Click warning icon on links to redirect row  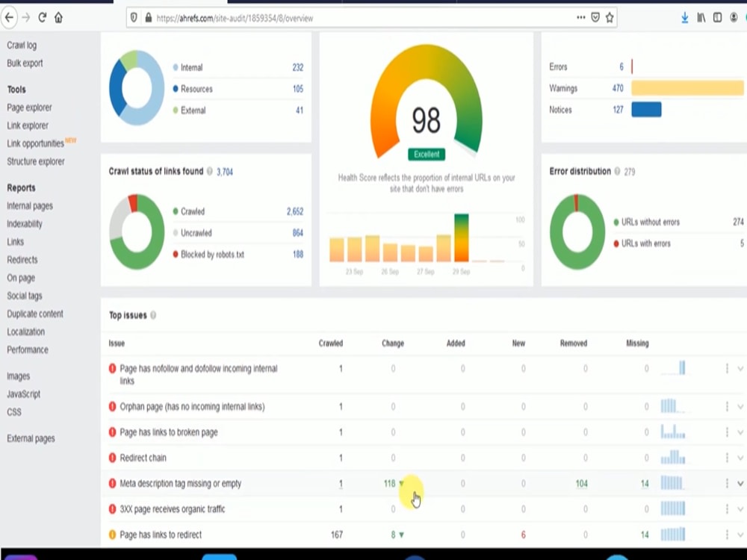click(113, 535)
